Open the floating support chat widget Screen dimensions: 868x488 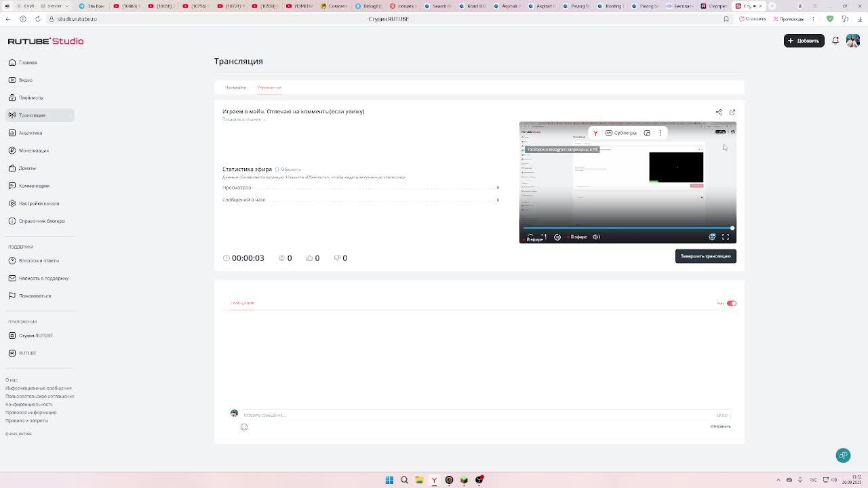point(843,455)
